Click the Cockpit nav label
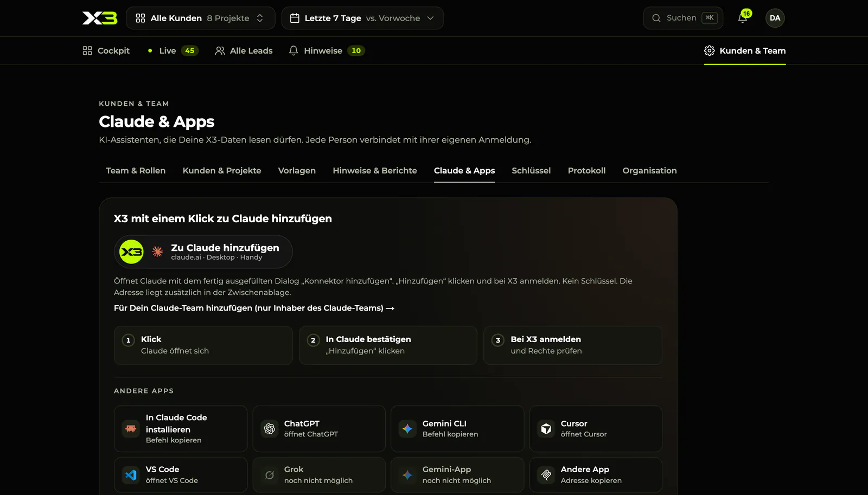868x495 pixels. click(113, 50)
